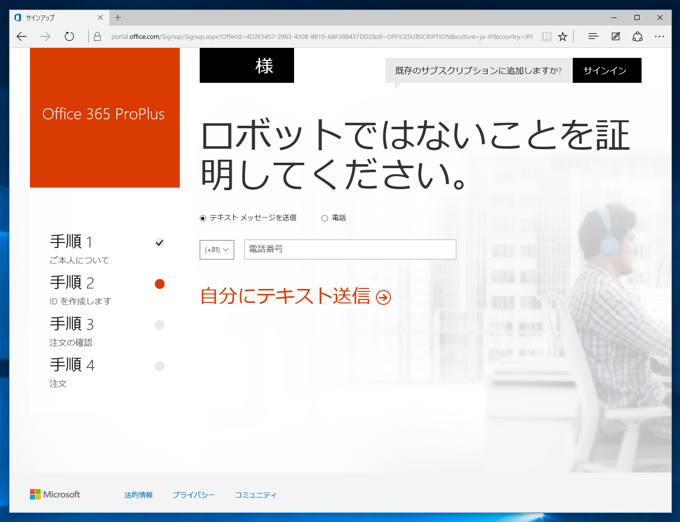Open the Share icon in toolbar
This screenshot has height=522, width=680.
[x=638, y=37]
